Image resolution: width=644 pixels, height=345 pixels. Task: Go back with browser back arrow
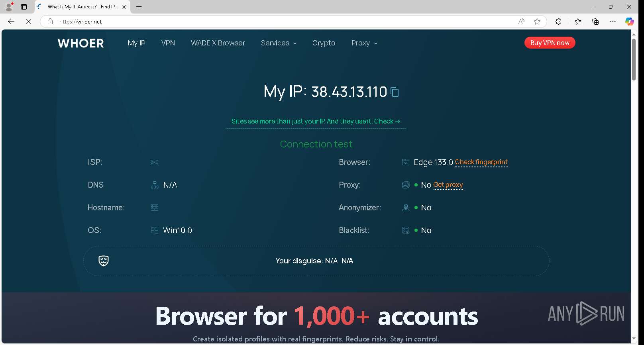pos(11,22)
